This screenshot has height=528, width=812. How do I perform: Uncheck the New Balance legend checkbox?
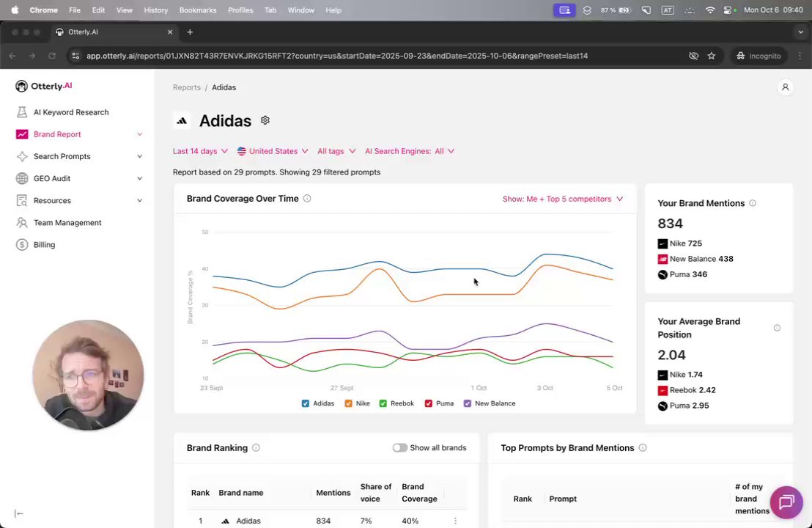point(468,403)
